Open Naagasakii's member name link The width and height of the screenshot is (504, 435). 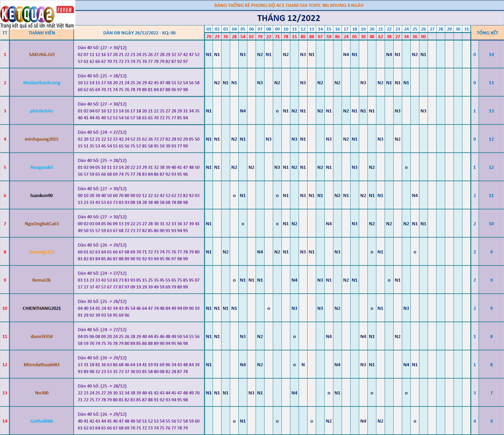(x=42, y=167)
